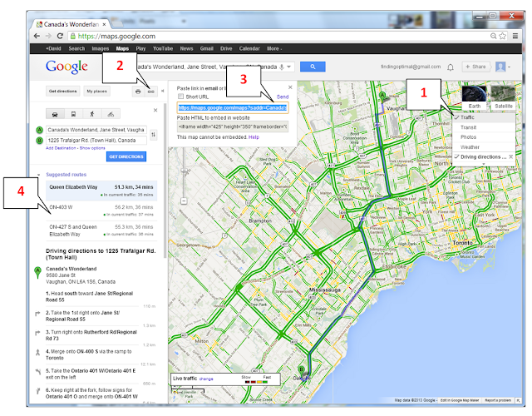532x416 pixels.
Task: Click the zoom magnifier icon in the address bar
Action: (x=493, y=36)
